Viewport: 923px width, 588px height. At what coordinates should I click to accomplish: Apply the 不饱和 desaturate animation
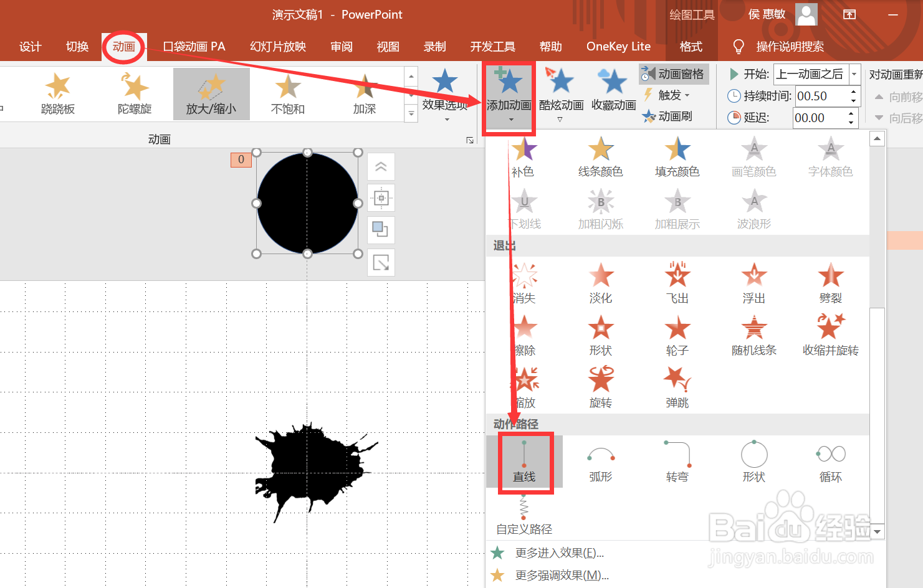(288, 94)
